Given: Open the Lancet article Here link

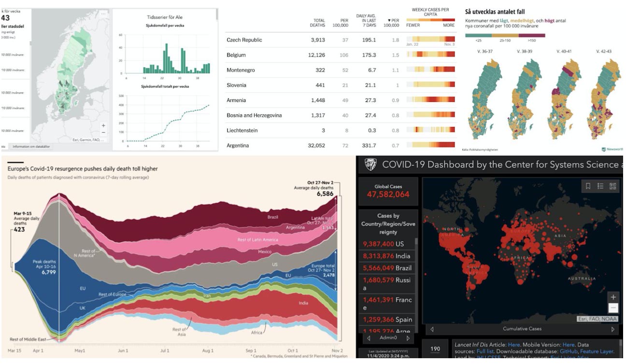Looking at the screenshot, I should [x=514, y=345].
